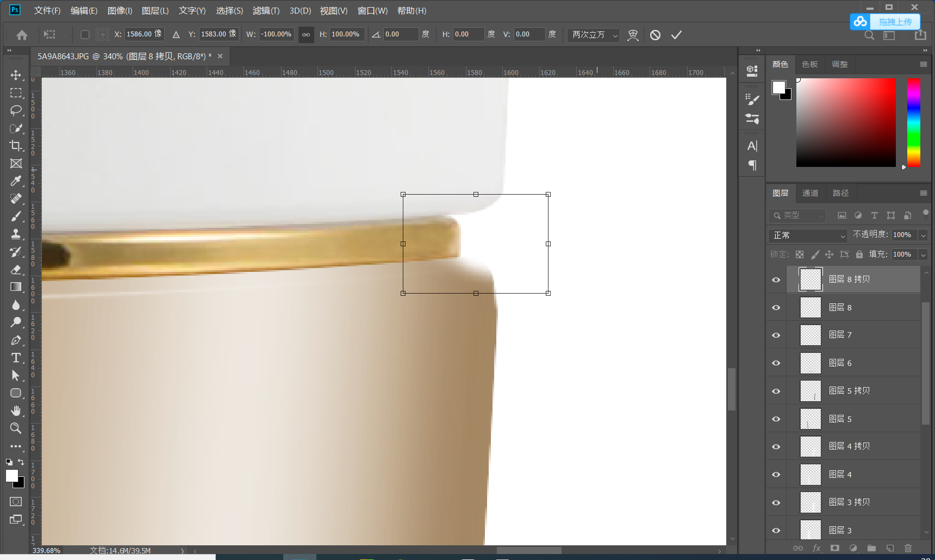The width and height of the screenshot is (935, 560).
Task: Collapse the right panels with double arrow
Action: pyautogui.click(x=925, y=50)
